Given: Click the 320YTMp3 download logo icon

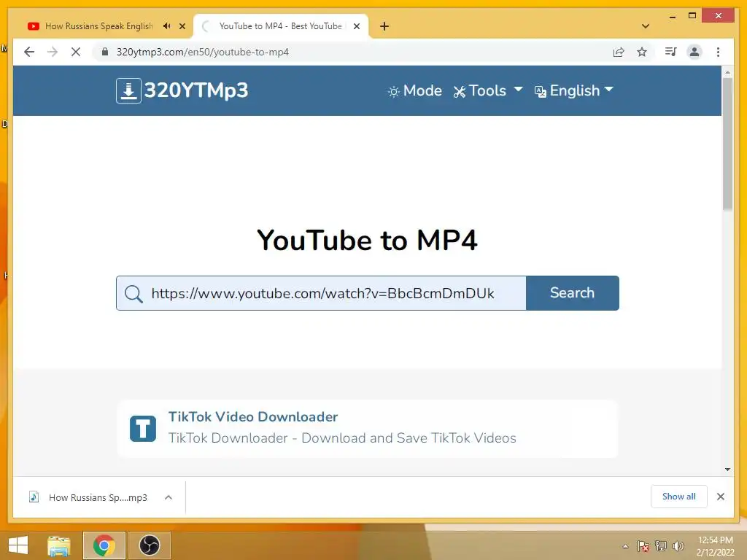Looking at the screenshot, I should (128, 90).
